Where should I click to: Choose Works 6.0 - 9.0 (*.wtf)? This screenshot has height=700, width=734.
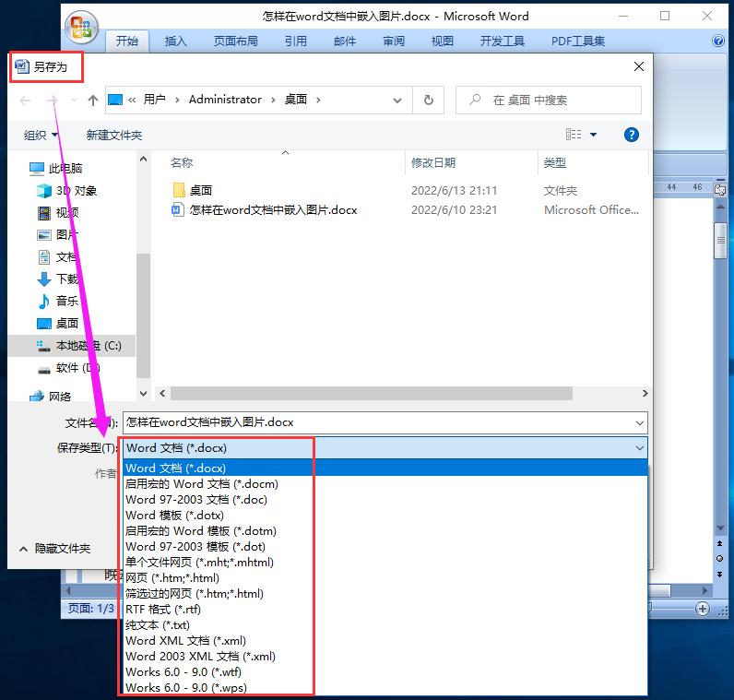click(385, 672)
